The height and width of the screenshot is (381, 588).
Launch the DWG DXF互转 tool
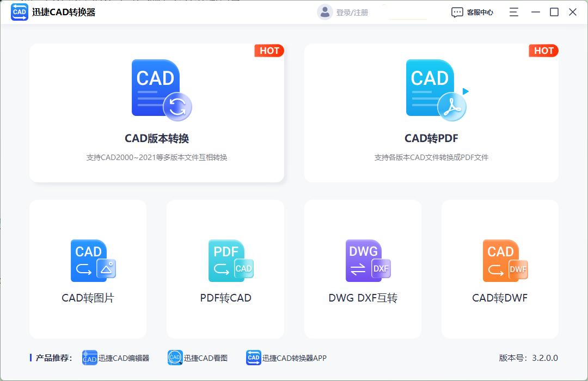pyautogui.click(x=362, y=268)
